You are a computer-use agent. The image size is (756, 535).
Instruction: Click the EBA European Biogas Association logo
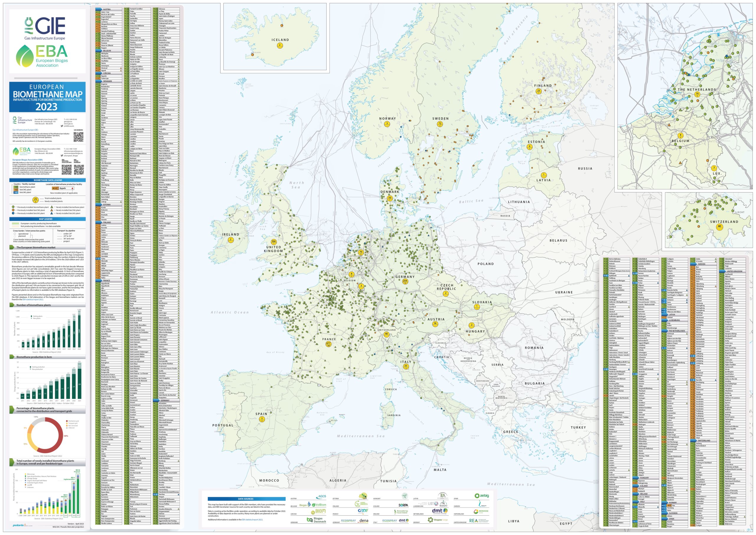pyautogui.click(x=42, y=56)
